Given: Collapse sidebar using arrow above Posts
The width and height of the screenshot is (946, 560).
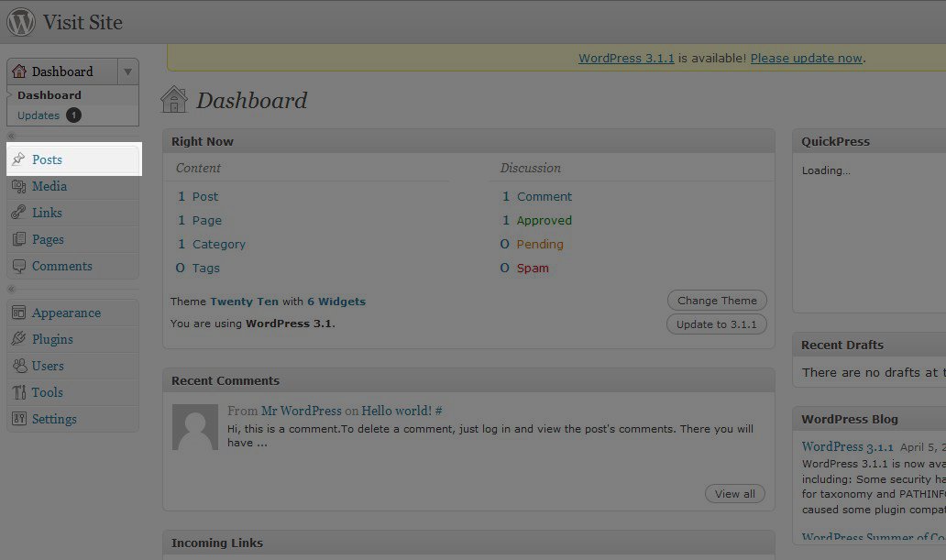Looking at the screenshot, I should tap(11, 137).
